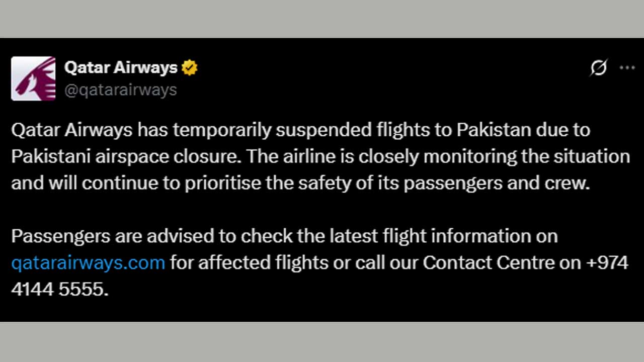Screen dimensions: 644x362
Task: Open the Qatar Airways display name
Action: [121, 67]
